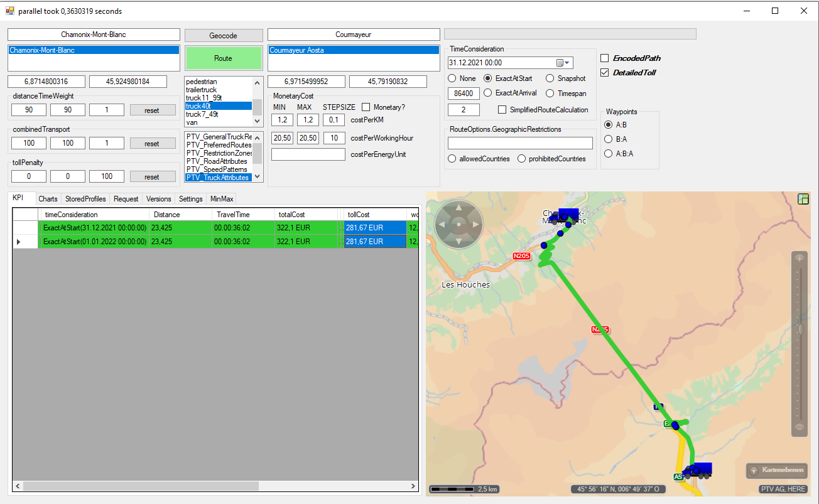Image resolution: width=819 pixels, height=504 pixels.
Task: Enable the EncodedPath checkbox
Action: (605, 58)
